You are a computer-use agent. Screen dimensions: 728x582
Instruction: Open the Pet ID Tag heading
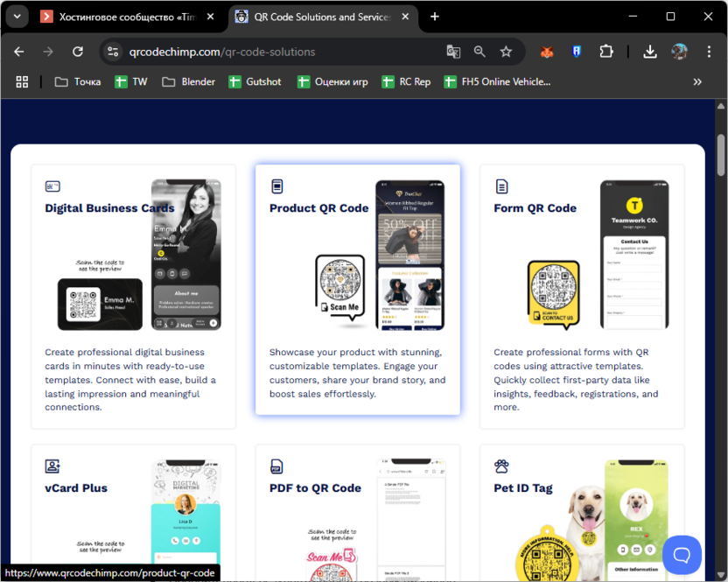pyautogui.click(x=523, y=488)
